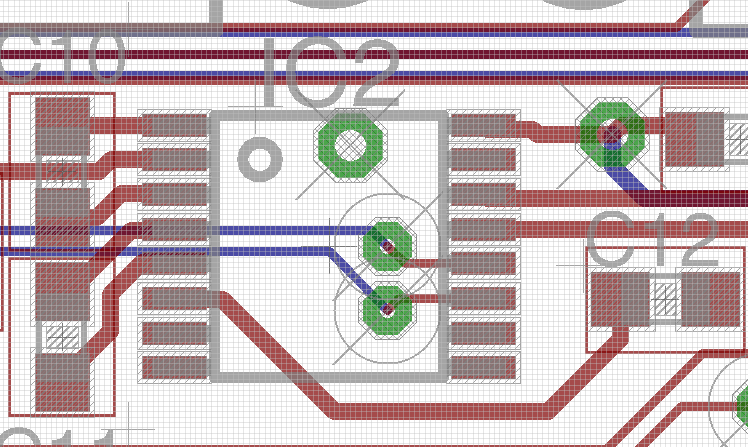Select IC2's top-left pin pad

tap(175, 126)
